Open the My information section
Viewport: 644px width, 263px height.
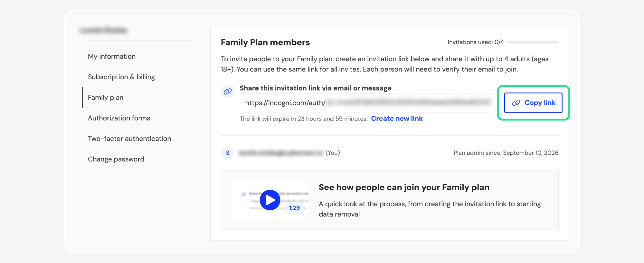[x=112, y=56]
